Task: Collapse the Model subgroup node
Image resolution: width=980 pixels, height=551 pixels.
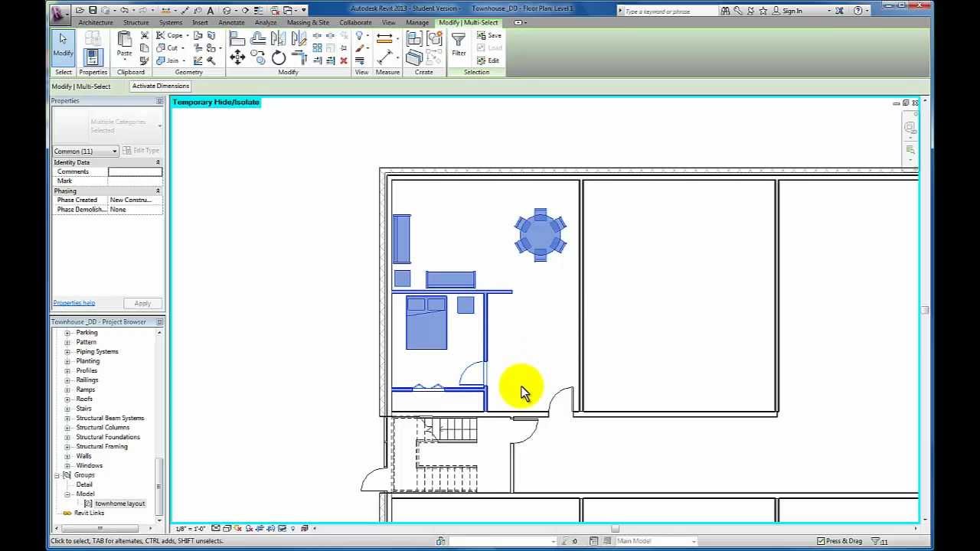Action: click(x=67, y=494)
